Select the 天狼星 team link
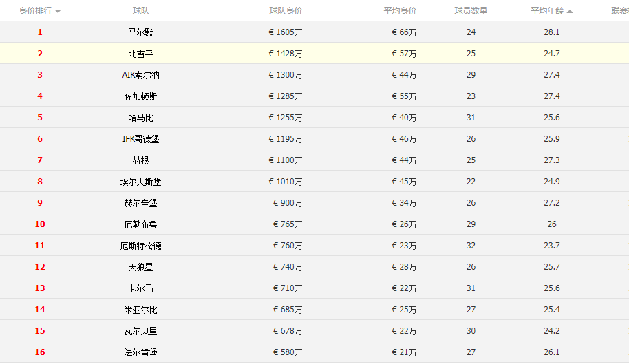Viewport: 629px width, 364px height. pyautogui.click(x=140, y=267)
